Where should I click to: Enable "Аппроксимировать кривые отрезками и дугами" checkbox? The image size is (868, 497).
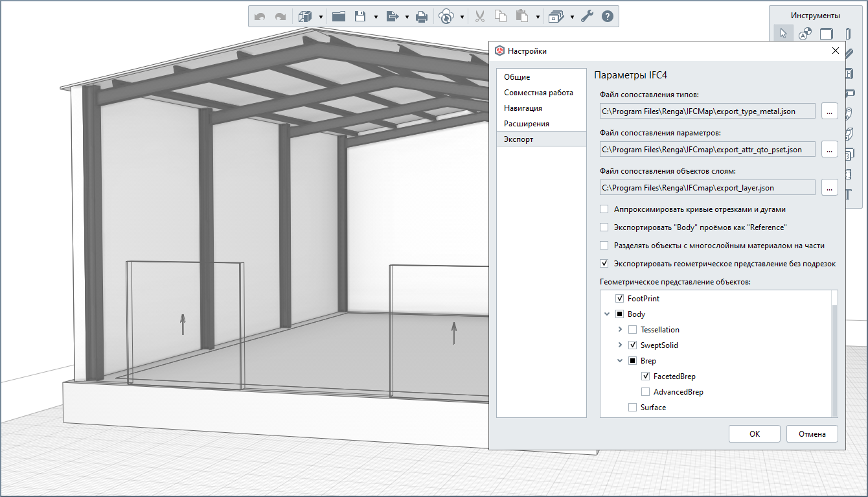[x=604, y=209]
